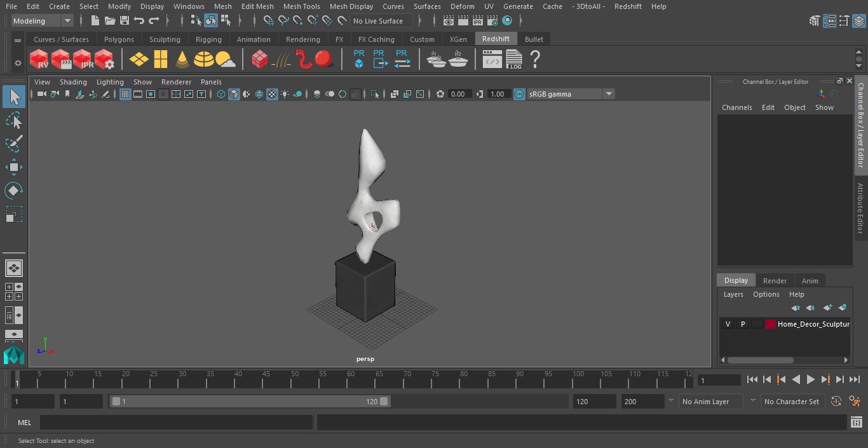Viewport: 868px width, 448px height.
Task: Toggle textured display checker button
Action: coord(272,94)
